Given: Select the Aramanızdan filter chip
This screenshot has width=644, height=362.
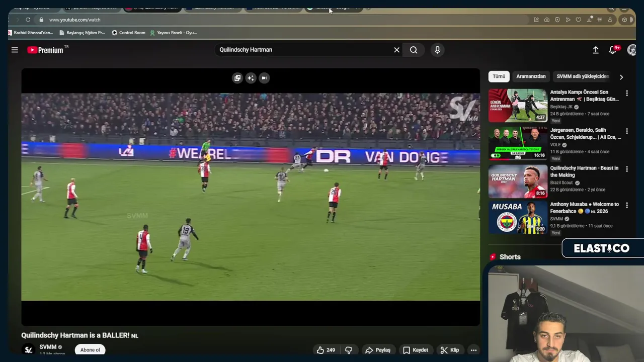Looking at the screenshot, I should point(531,76).
